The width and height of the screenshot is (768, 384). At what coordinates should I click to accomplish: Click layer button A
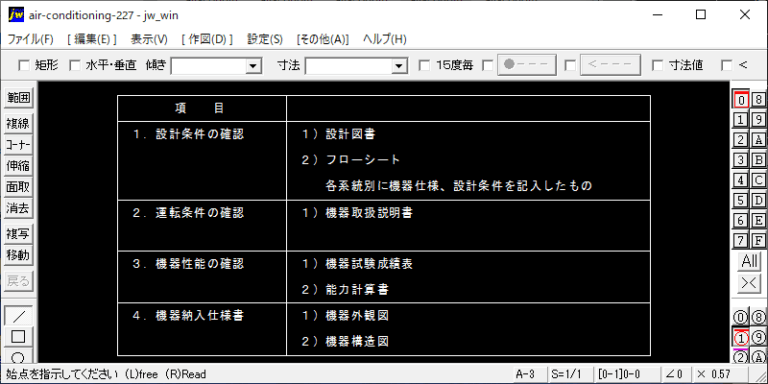tap(758, 140)
